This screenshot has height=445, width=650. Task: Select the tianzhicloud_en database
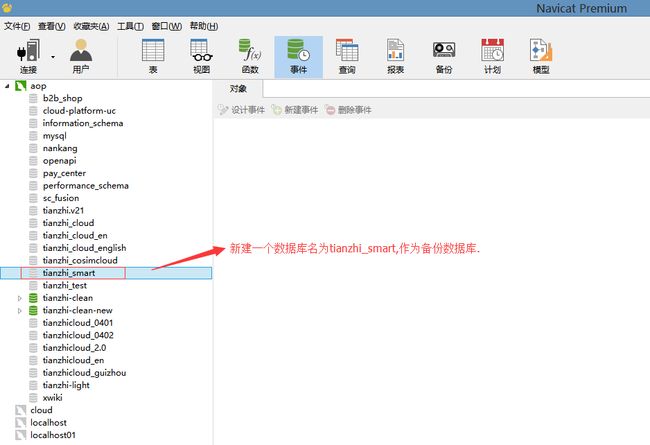(73, 360)
